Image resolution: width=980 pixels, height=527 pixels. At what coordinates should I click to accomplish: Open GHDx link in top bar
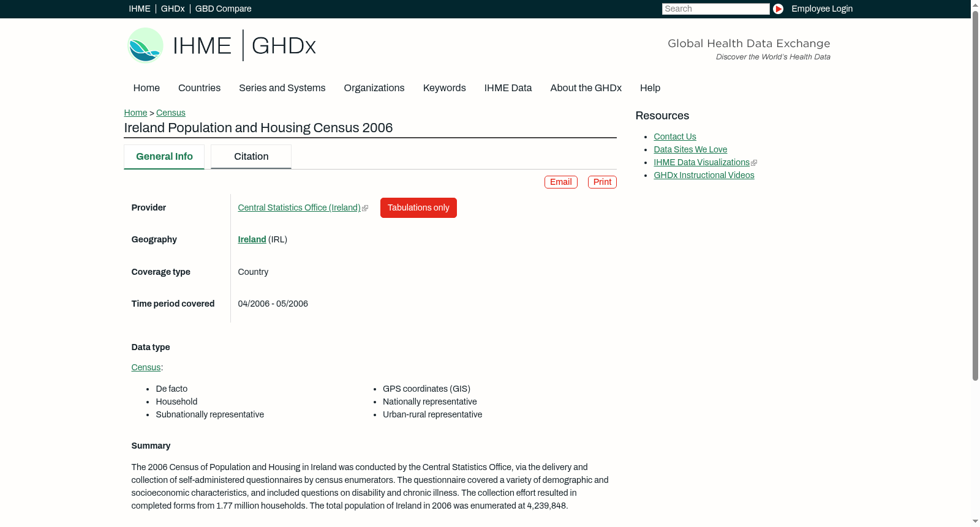pos(173,9)
